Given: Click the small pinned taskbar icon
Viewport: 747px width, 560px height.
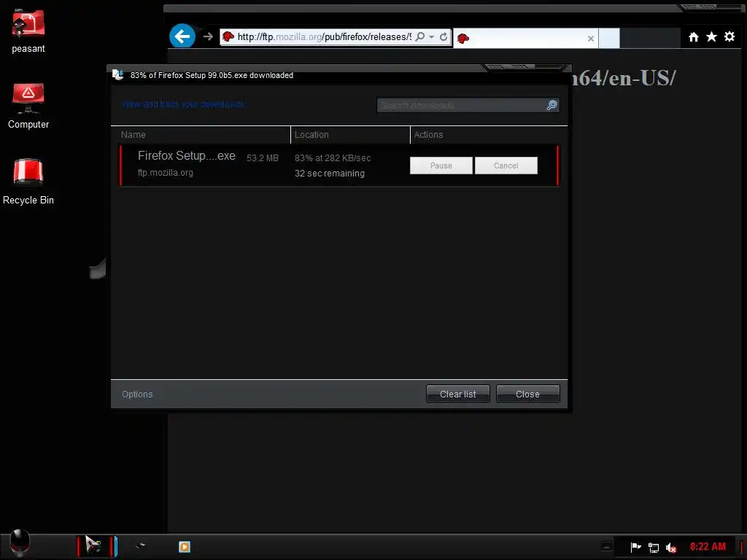Looking at the screenshot, I should pyautogui.click(x=140, y=545).
